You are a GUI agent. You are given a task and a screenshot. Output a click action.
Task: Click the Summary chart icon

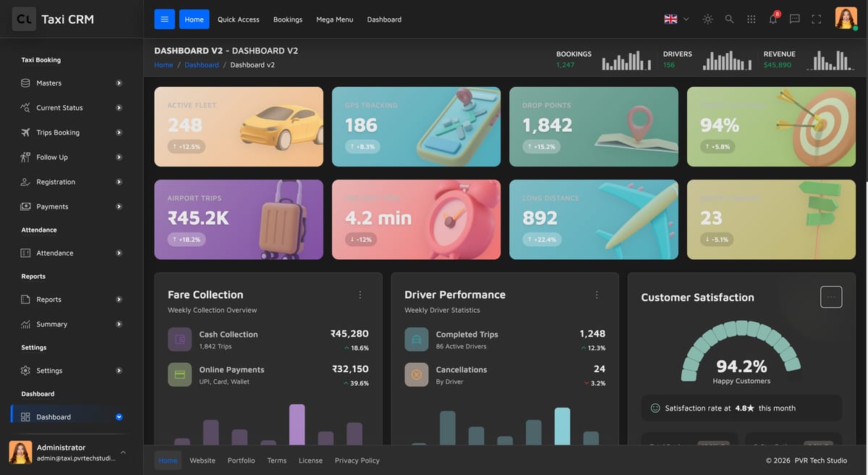pyautogui.click(x=25, y=324)
